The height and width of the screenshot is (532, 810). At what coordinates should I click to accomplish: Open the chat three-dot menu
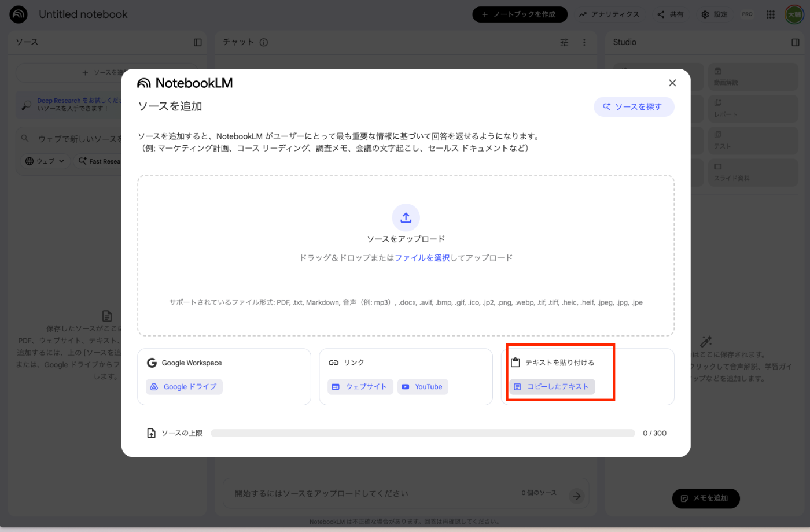pyautogui.click(x=584, y=42)
